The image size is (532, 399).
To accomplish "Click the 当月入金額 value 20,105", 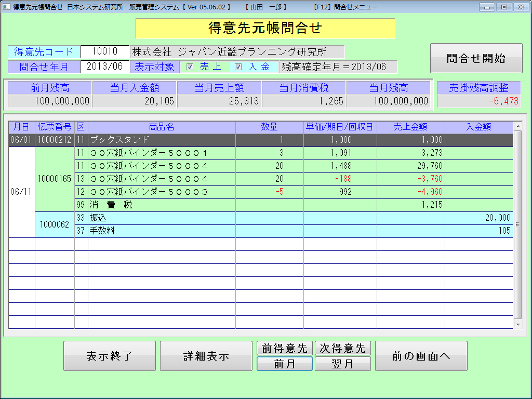I will 135,101.
